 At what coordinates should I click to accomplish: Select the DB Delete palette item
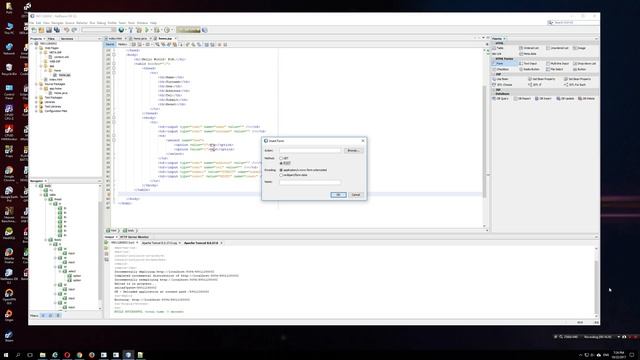pyautogui.click(x=588, y=99)
